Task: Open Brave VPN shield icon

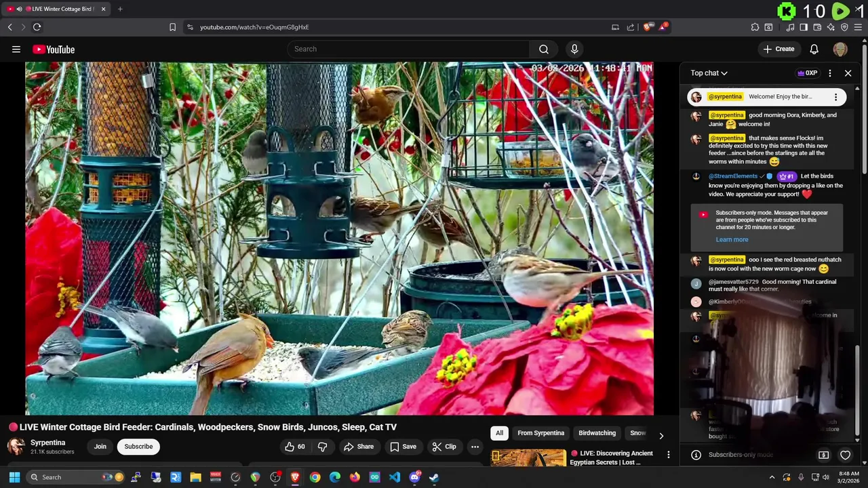Action: 844,27
